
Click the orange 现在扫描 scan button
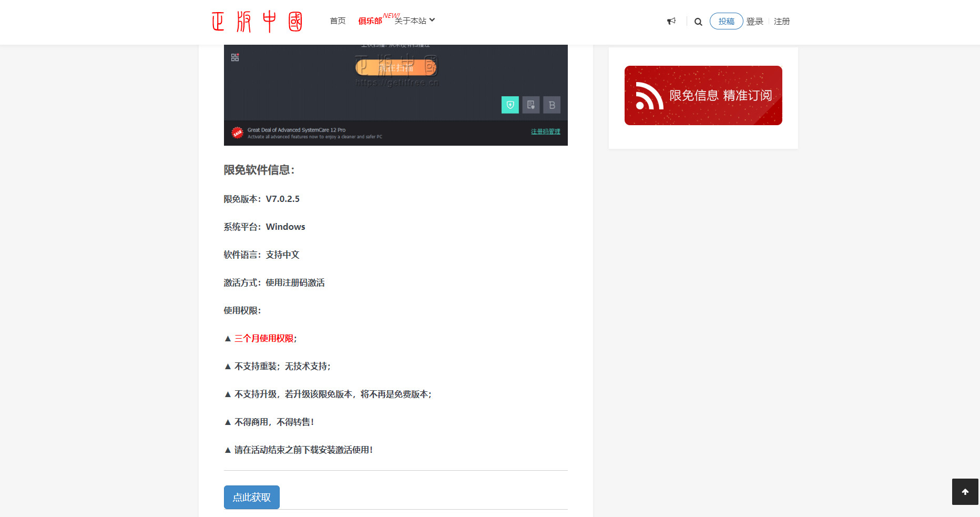pos(396,67)
